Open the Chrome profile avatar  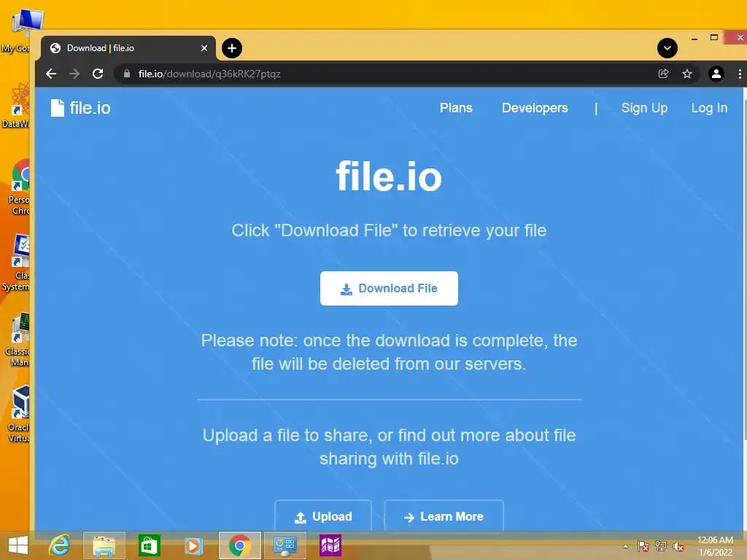point(716,74)
